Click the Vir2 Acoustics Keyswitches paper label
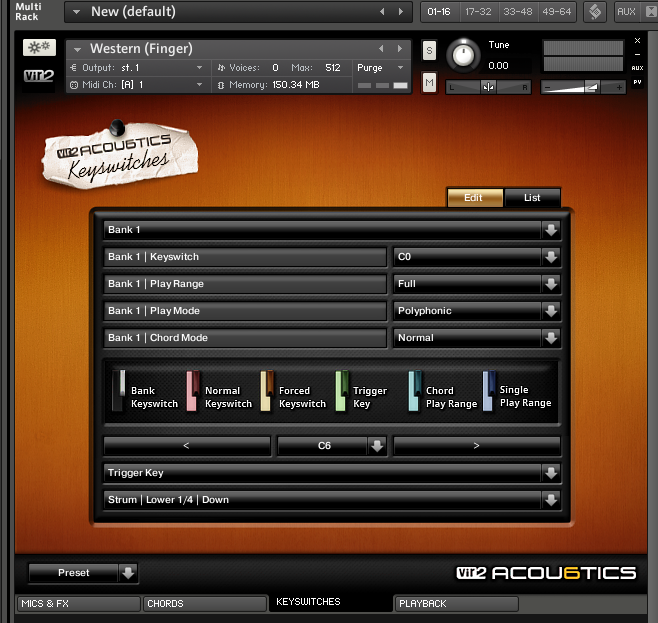Viewport: 658px width, 623px height. point(119,156)
